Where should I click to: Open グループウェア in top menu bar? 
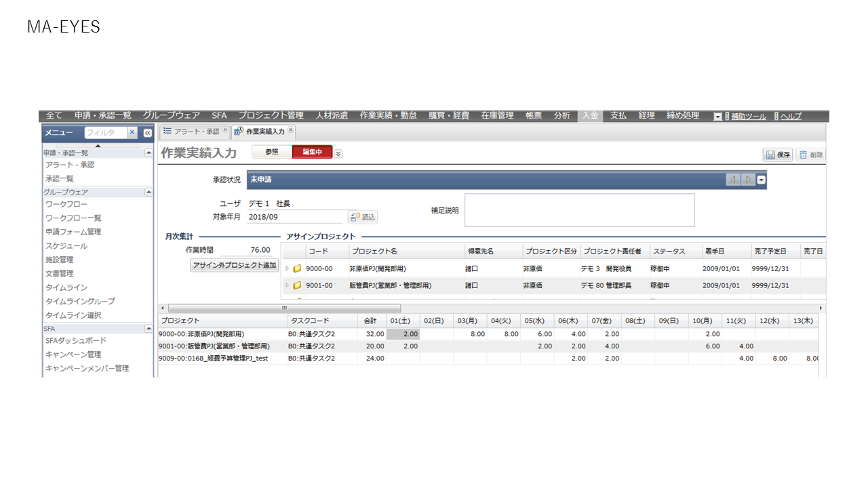171,116
